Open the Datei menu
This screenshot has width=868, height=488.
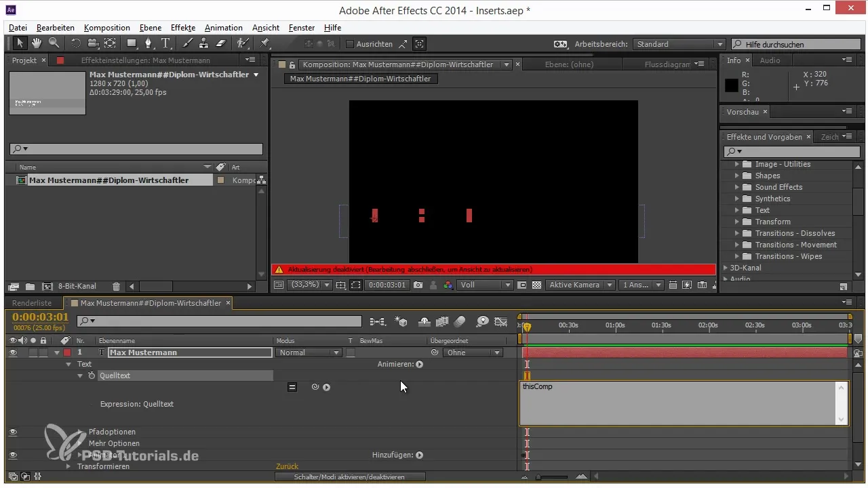(18, 28)
